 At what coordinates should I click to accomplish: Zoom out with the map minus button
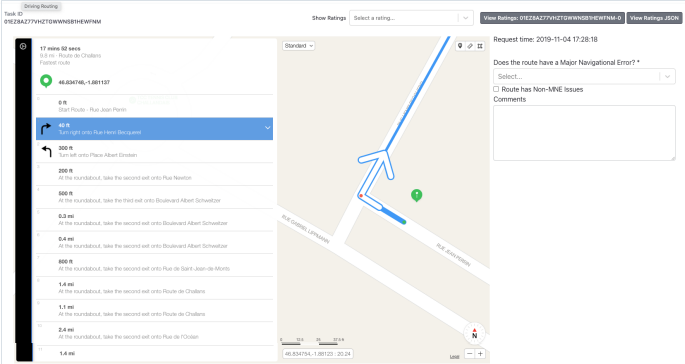coord(469,354)
